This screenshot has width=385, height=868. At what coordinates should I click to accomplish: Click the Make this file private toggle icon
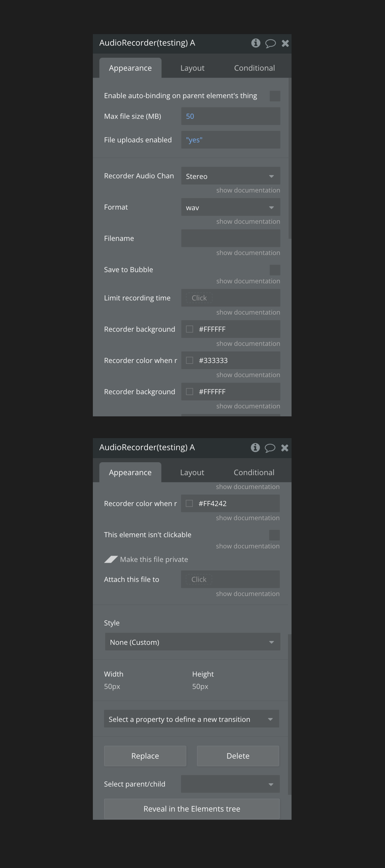tap(111, 559)
